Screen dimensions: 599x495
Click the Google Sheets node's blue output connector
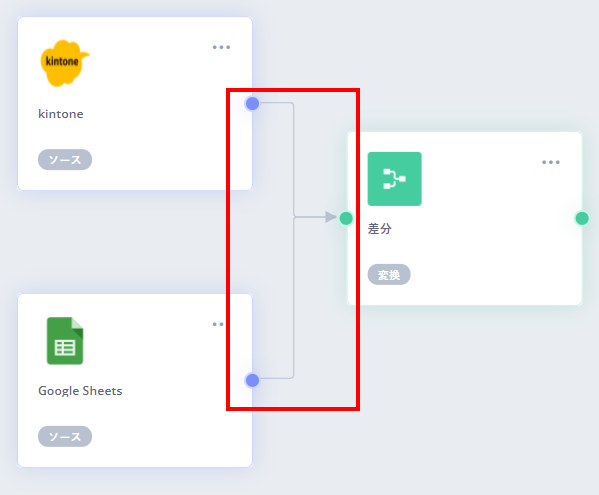253,380
